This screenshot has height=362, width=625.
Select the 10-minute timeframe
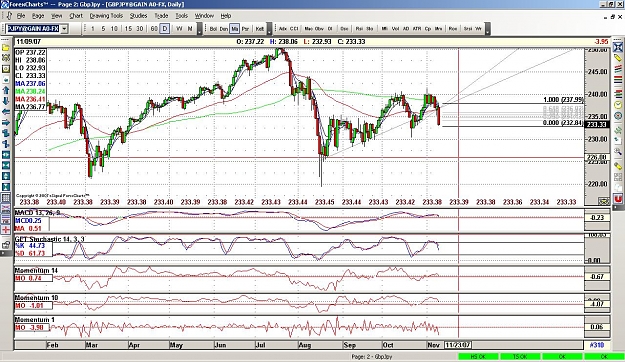point(114,29)
